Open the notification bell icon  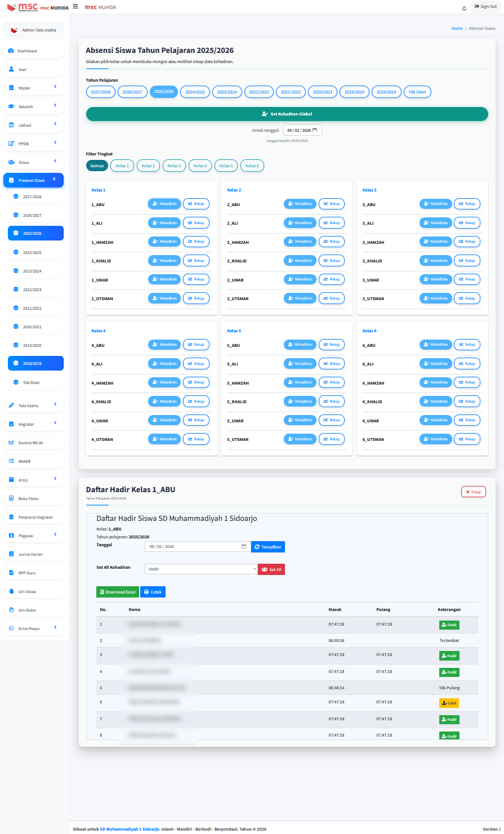point(464,8)
